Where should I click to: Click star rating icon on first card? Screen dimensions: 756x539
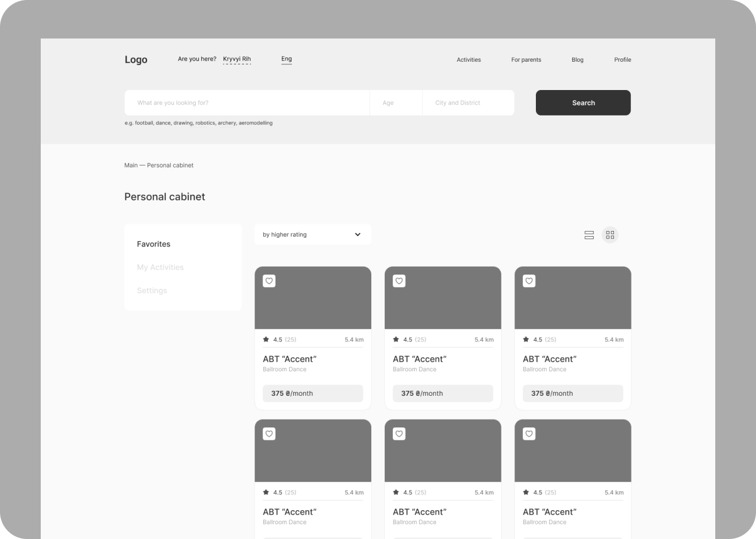pyautogui.click(x=266, y=340)
